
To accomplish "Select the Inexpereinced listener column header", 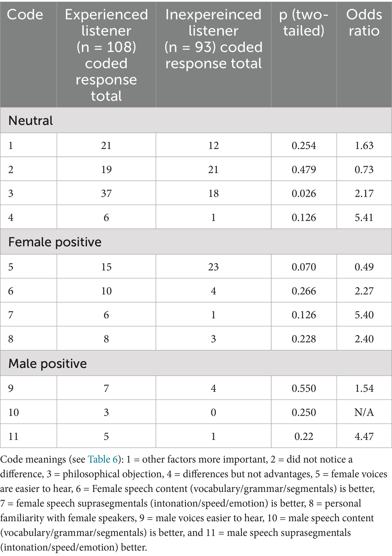I will [213, 39].
